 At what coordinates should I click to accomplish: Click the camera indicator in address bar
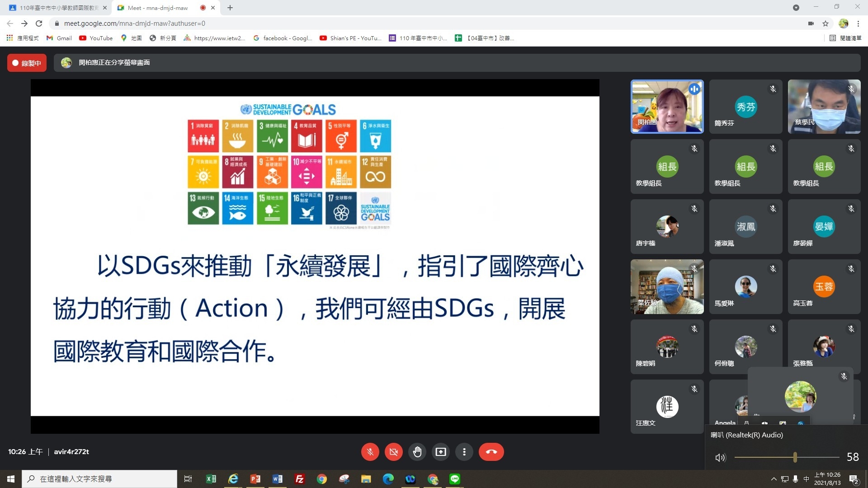coord(811,23)
